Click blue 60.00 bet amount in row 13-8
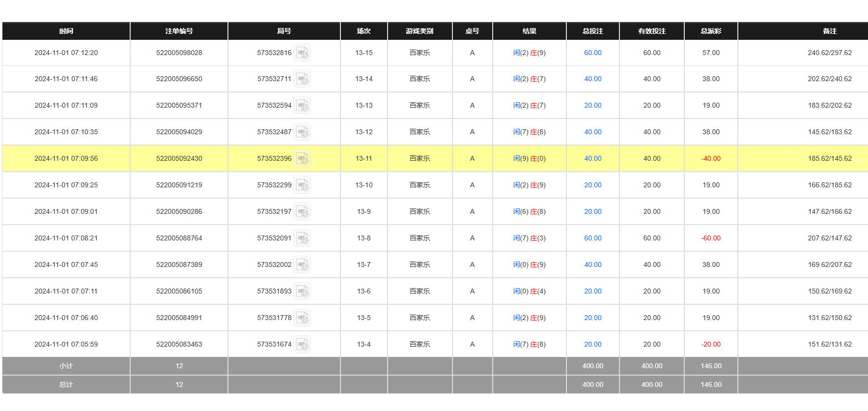Viewport: 868px width, 411px height. coord(592,238)
